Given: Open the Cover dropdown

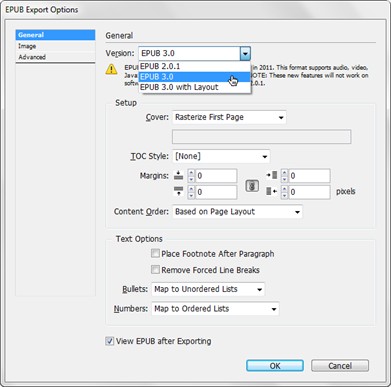Looking at the screenshot, I should pos(229,117).
